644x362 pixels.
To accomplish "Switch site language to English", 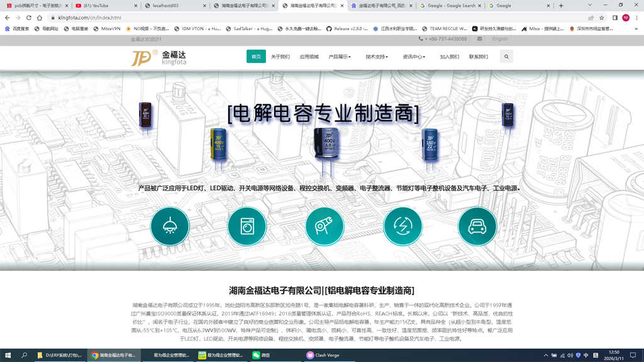I will pyautogui.click(x=500, y=39).
